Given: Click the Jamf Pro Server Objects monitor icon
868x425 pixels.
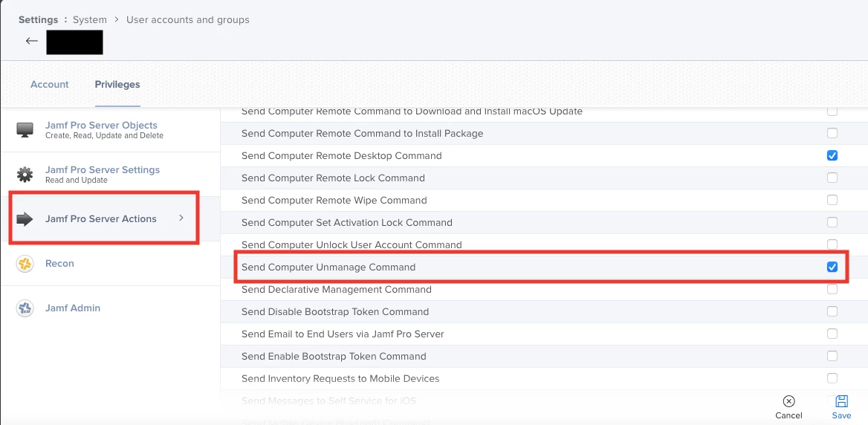Looking at the screenshot, I should tap(25, 130).
